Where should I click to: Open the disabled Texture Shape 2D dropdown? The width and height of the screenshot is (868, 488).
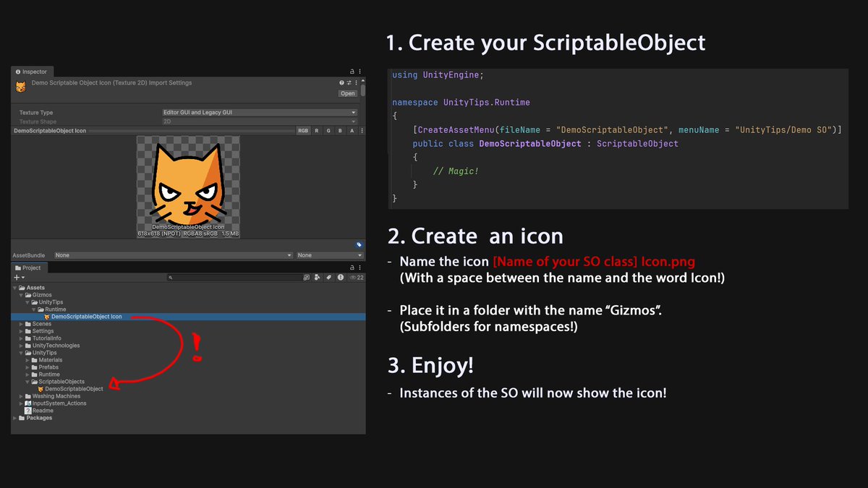coord(260,121)
